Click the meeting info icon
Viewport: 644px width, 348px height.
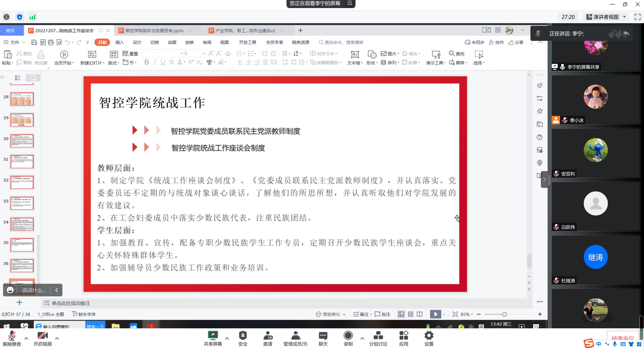coord(7,17)
